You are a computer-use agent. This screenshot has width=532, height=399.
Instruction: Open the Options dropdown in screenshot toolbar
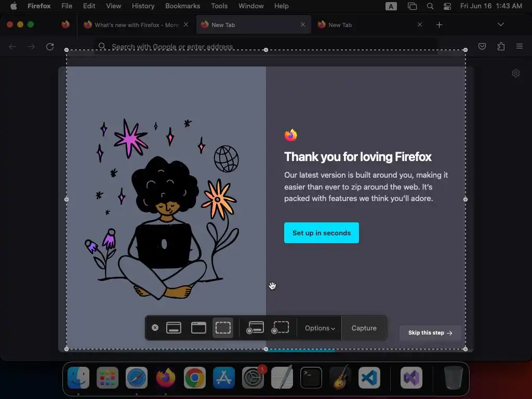click(x=320, y=328)
